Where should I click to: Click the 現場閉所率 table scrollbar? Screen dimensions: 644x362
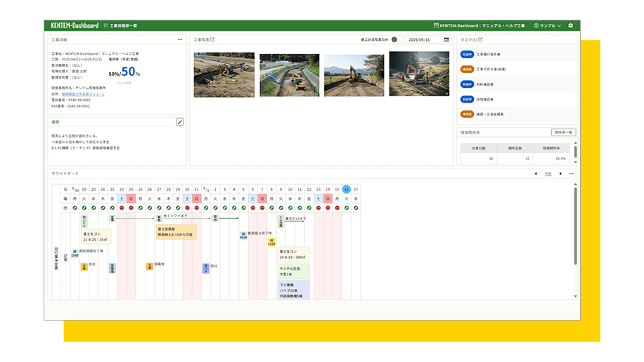pos(575,151)
